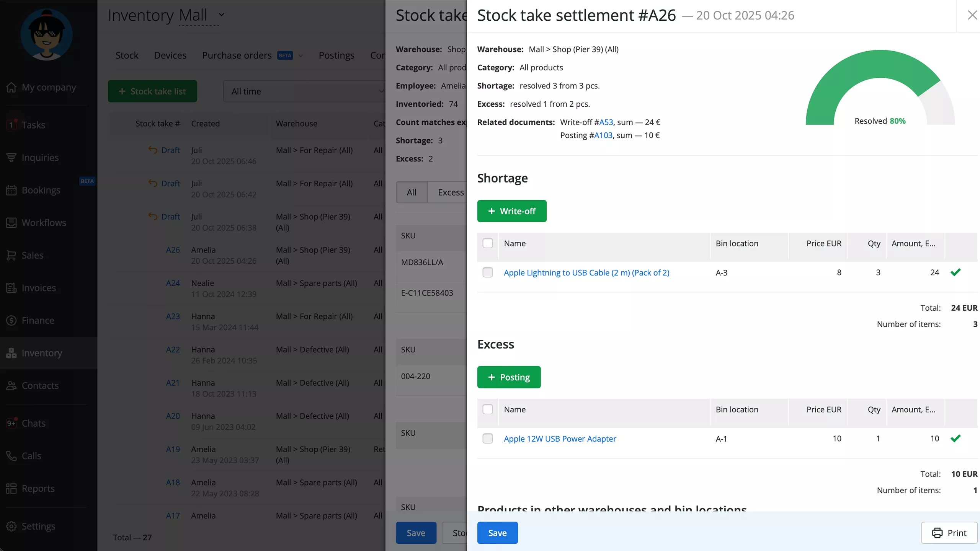Check the Apple 12W USB Power Adapter row
The width and height of the screenshot is (980, 551).
(x=487, y=439)
